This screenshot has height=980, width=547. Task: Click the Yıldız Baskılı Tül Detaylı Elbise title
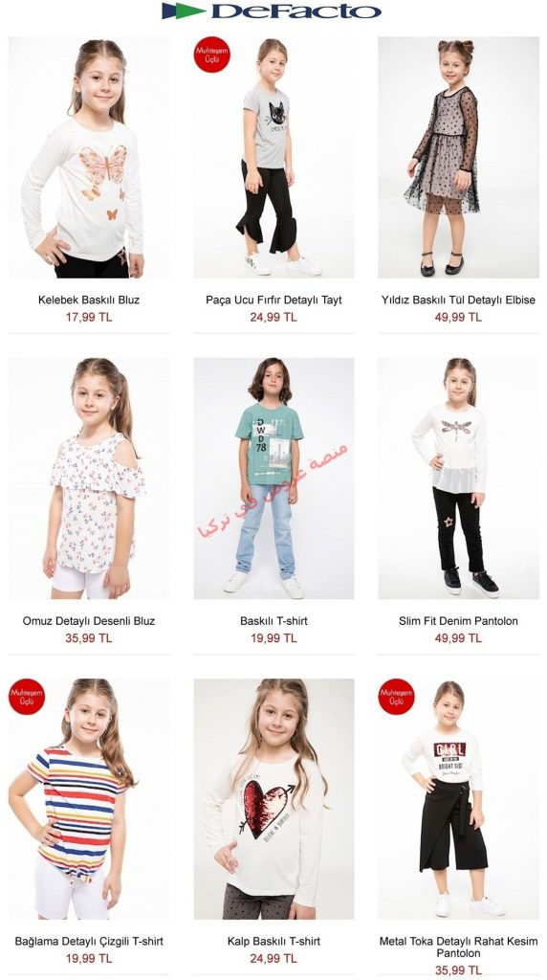458,300
